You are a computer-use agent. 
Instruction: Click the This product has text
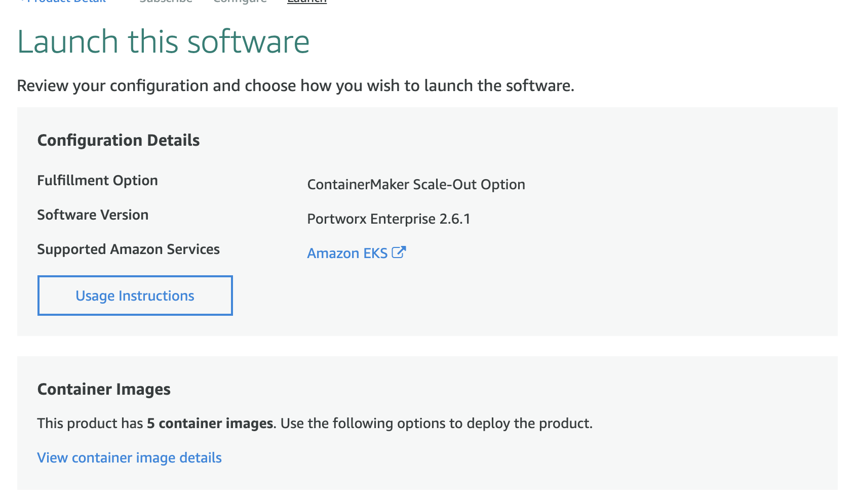tap(90, 423)
